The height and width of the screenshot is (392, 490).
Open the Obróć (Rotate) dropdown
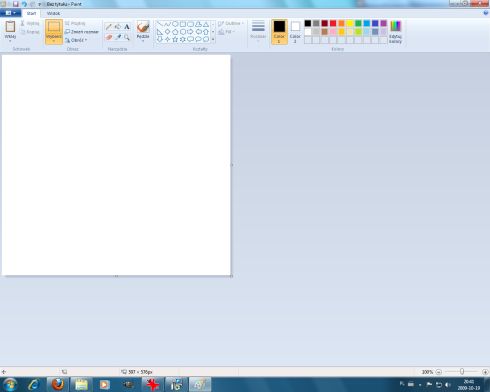(x=76, y=40)
